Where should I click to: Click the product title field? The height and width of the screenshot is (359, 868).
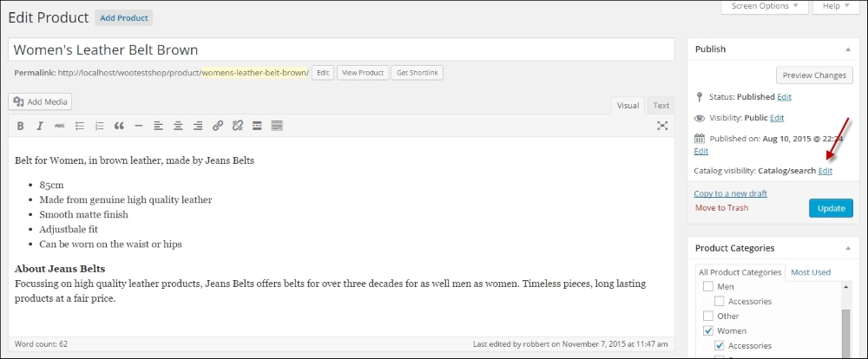pos(341,49)
